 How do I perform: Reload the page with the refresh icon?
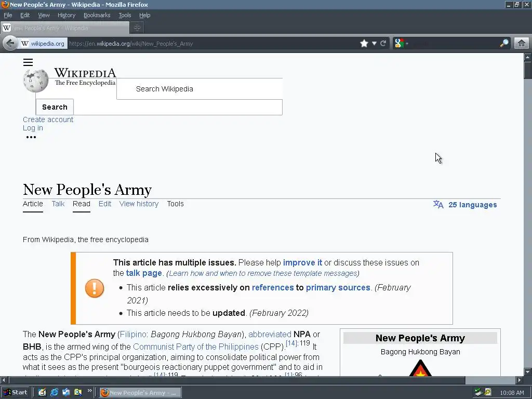383,44
